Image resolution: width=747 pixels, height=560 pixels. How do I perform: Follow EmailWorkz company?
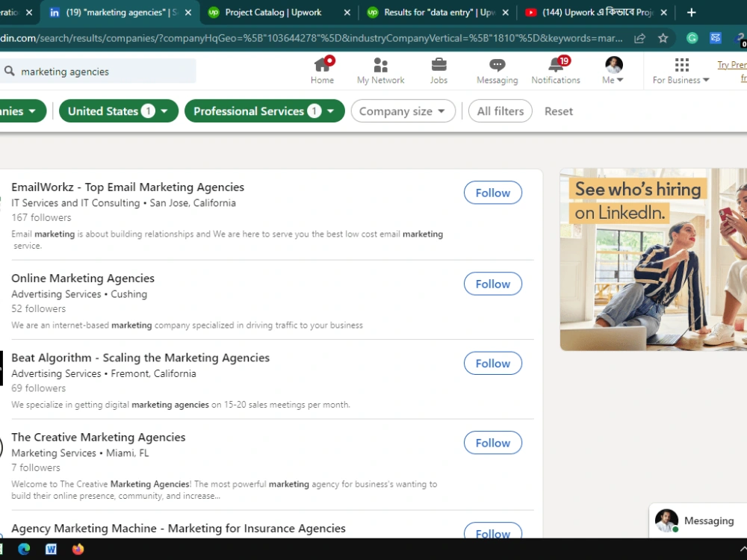492,193
